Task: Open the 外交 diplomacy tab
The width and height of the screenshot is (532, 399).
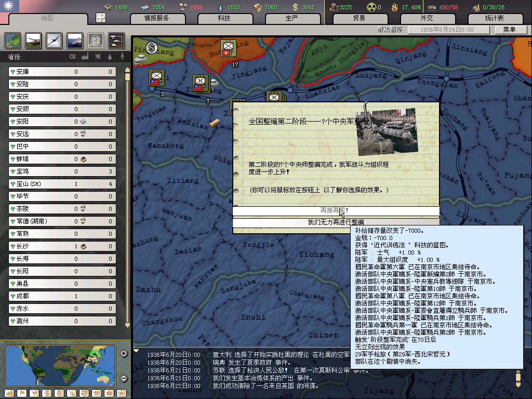Action: pyautogui.click(x=426, y=18)
